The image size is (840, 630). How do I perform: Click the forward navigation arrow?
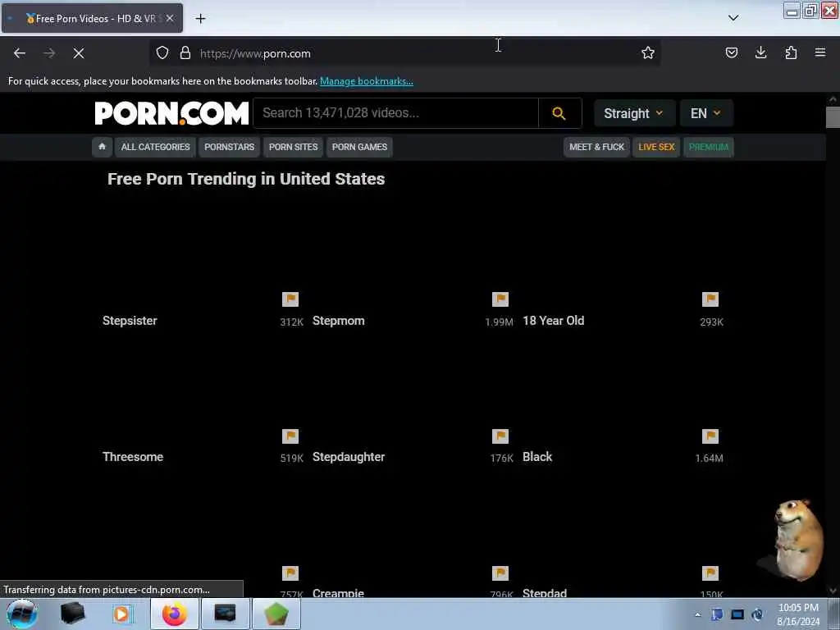(x=49, y=53)
